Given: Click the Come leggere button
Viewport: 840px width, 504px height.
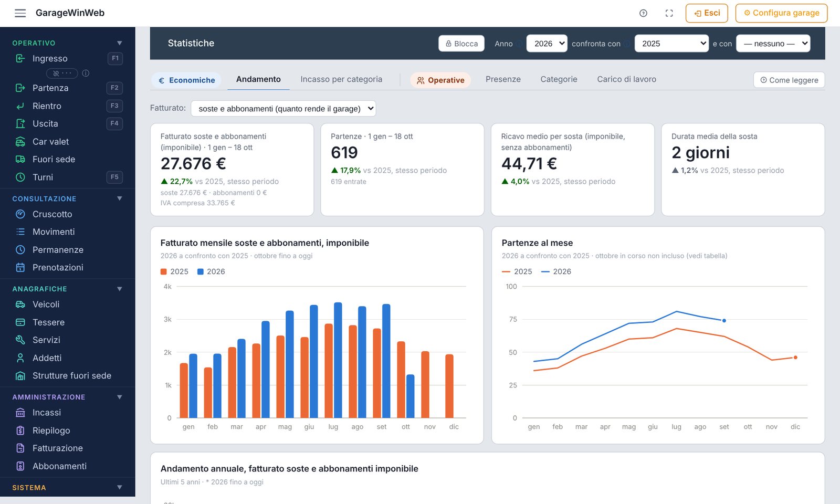Looking at the screenshot, I should (789, 80).
